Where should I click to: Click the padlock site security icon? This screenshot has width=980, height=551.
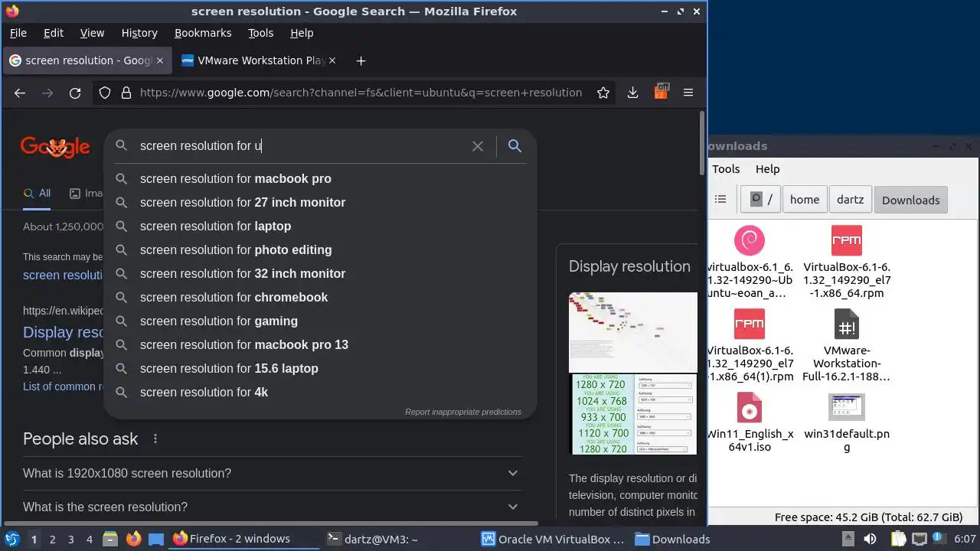tap(125, 93)
